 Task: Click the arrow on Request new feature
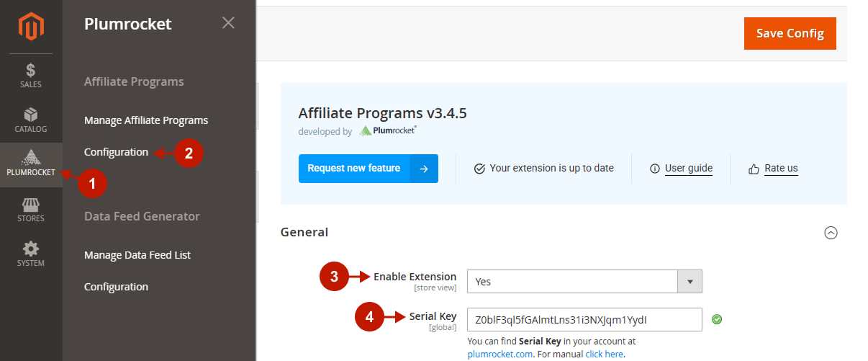[x=424, y=169]
